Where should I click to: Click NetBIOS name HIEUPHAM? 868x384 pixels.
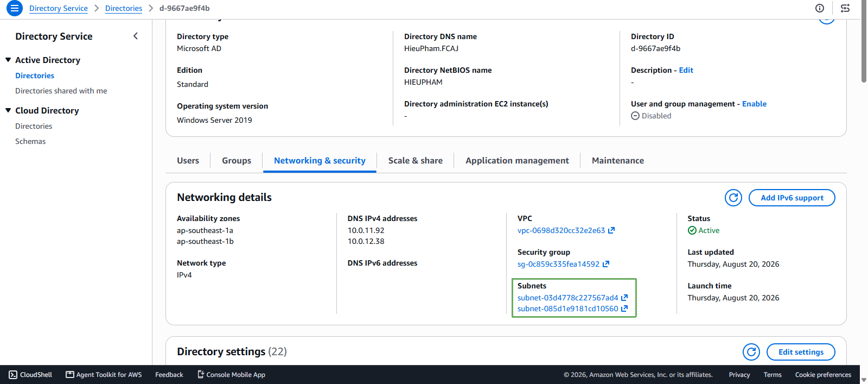pos(423,82)
